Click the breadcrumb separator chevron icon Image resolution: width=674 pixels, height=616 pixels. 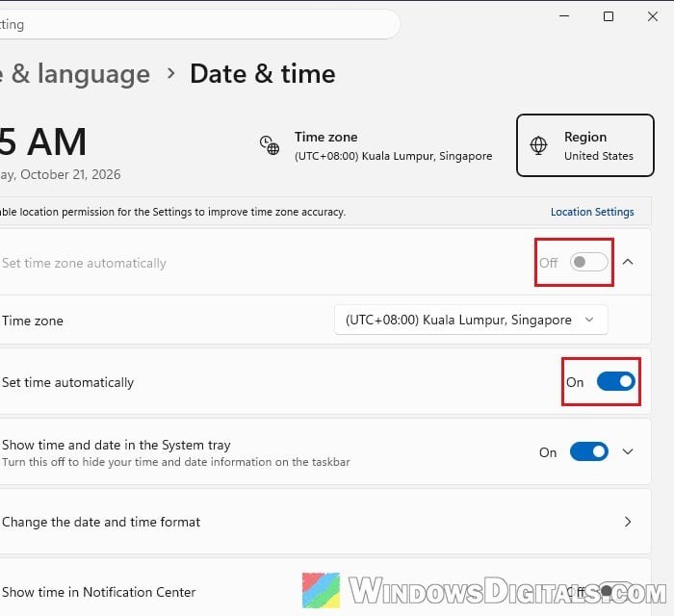(170, 73)
